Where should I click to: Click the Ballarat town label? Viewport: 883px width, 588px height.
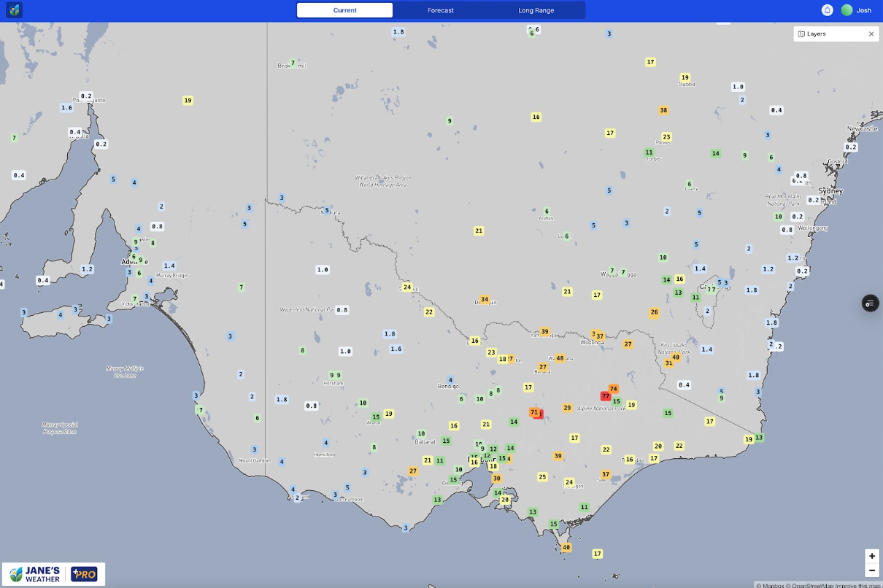[425, 441]
